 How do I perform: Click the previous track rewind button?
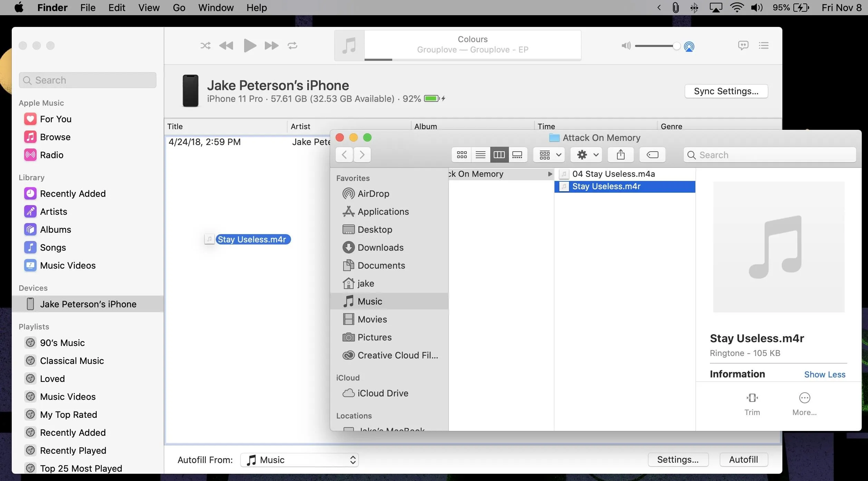click(x=226, y=46)
